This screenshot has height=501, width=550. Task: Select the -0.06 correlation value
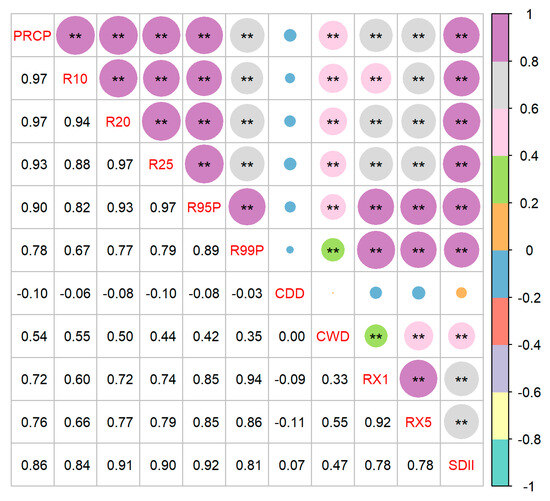pyautogui.click(x=75, y=294)
